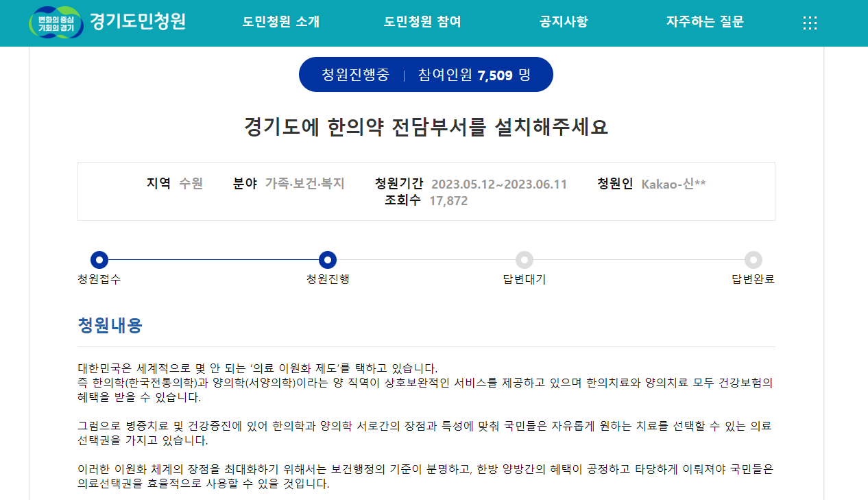
Task: Open the grid menu in top right corner
Action: tap(810, 23)
